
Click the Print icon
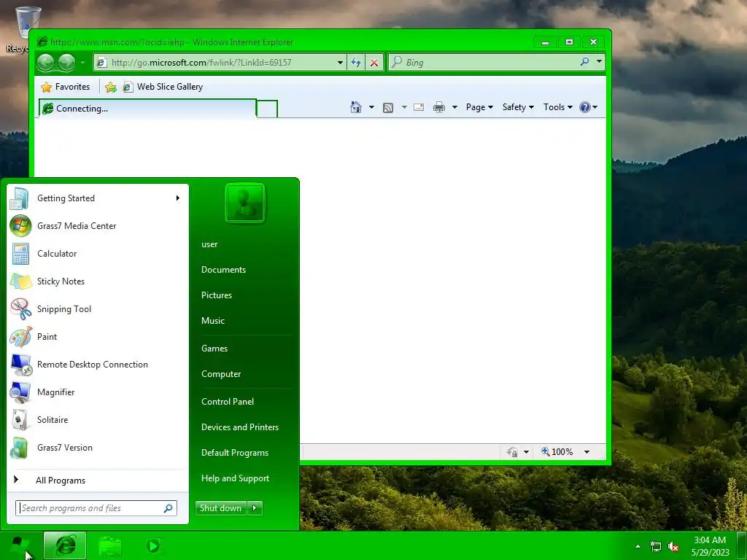coord(438,107)
